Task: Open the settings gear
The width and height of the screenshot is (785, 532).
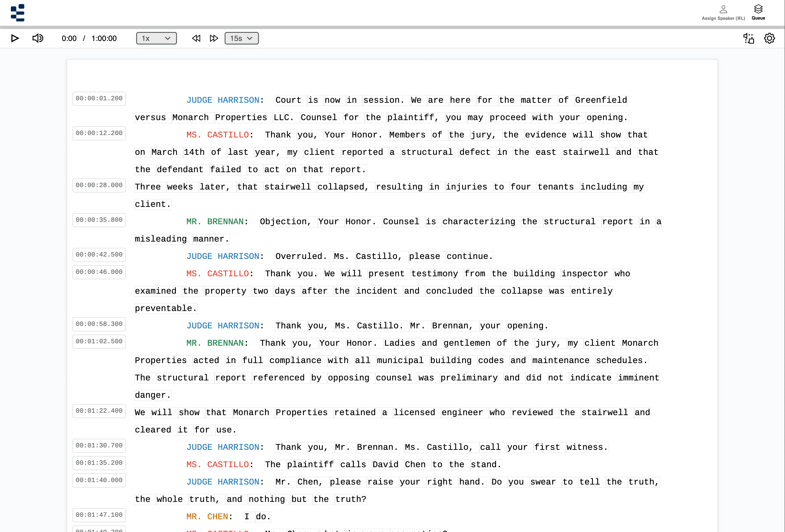Action: (x=770, y=39)
